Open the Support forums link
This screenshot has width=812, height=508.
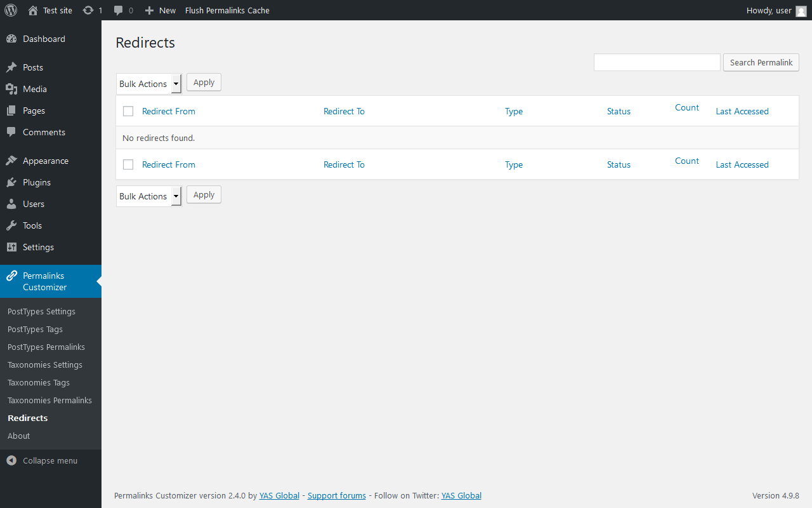pos(337,495)
